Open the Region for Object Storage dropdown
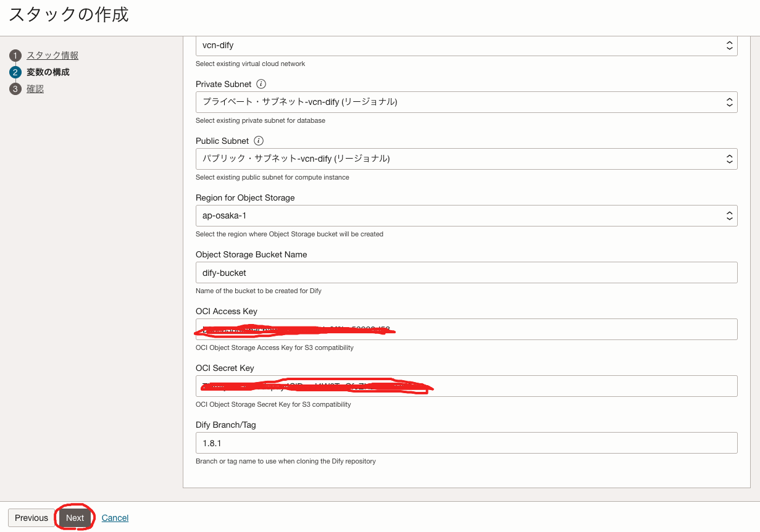 (x=466, y=215)
